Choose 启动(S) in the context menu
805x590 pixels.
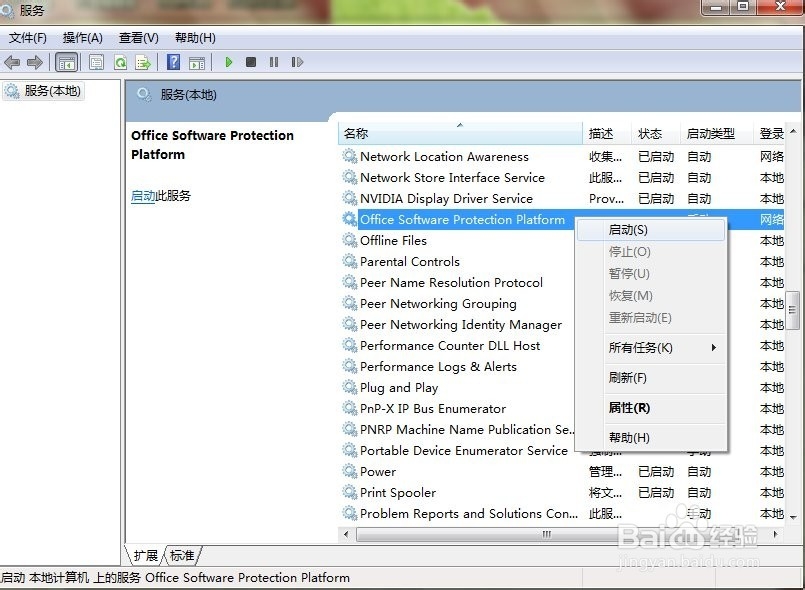(650, 230)
